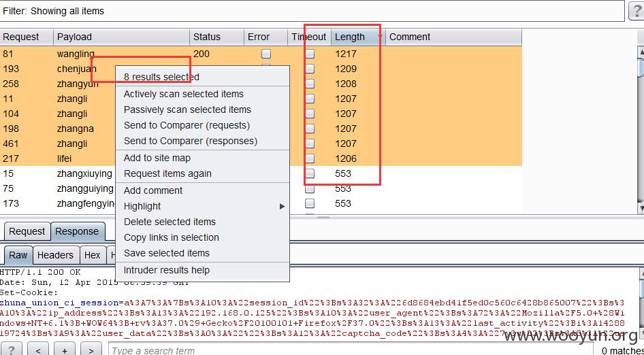Sort results by Payload column
Image resolution: width=644 pixels, height=355 pixels.
click(121, 37)
